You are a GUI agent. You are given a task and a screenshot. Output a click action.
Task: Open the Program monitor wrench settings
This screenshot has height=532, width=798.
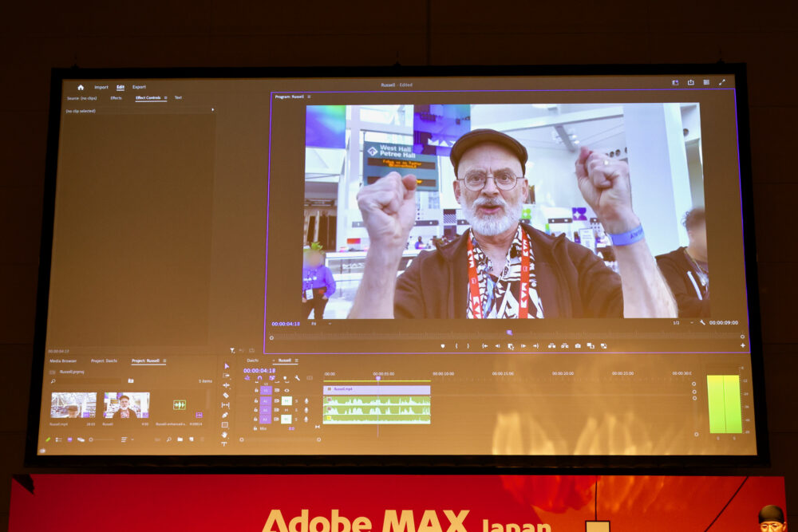(702, 323)
